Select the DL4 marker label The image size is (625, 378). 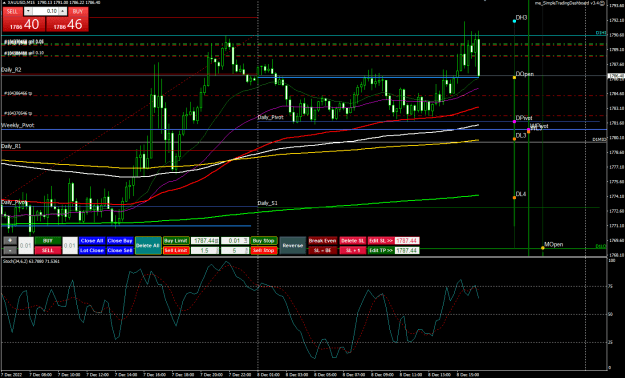521,194
